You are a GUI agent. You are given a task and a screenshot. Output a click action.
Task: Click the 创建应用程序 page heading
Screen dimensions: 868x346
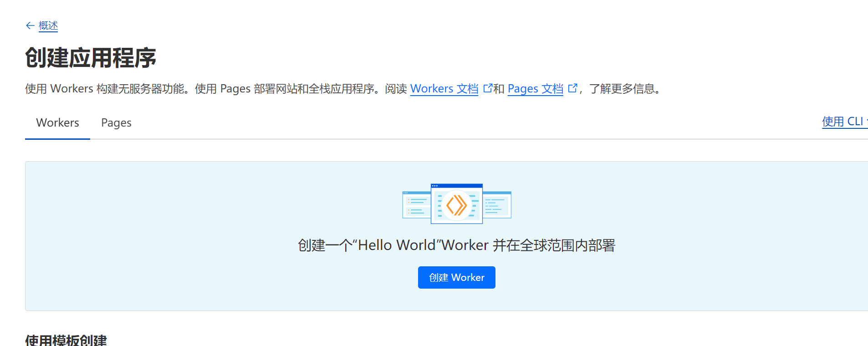pyautogui.click(x=91, y=58)
